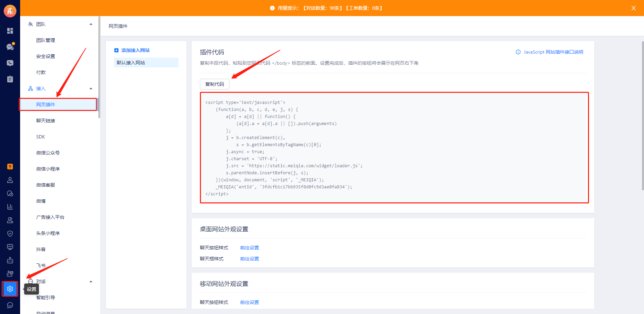This screenshot has height=314, width=644.
Task: Open the monitor chart icon
Action: point(10,247)
